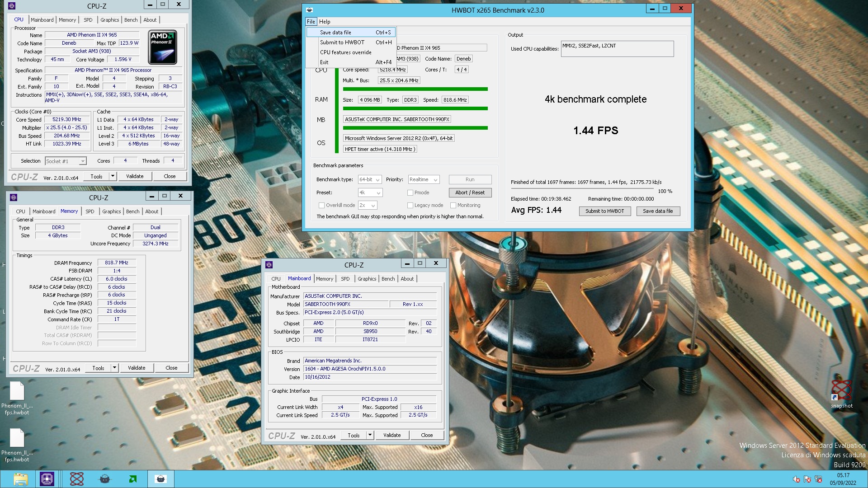868x488 pixels.
Task: Open the Help menu in HWBOT x265
Action: (x=325, y=21)
